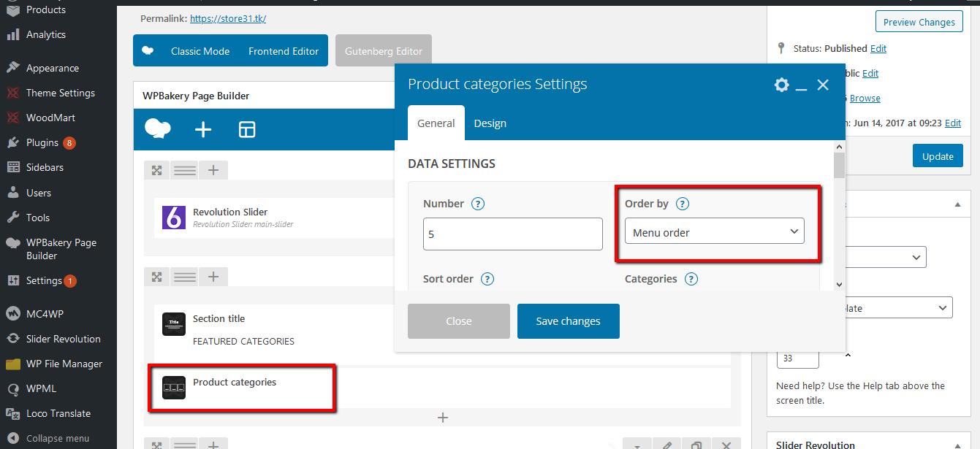The height and width of the screenshot is (449, 980).
Task: Clone the third row
Action: click(x=696, y=445)
